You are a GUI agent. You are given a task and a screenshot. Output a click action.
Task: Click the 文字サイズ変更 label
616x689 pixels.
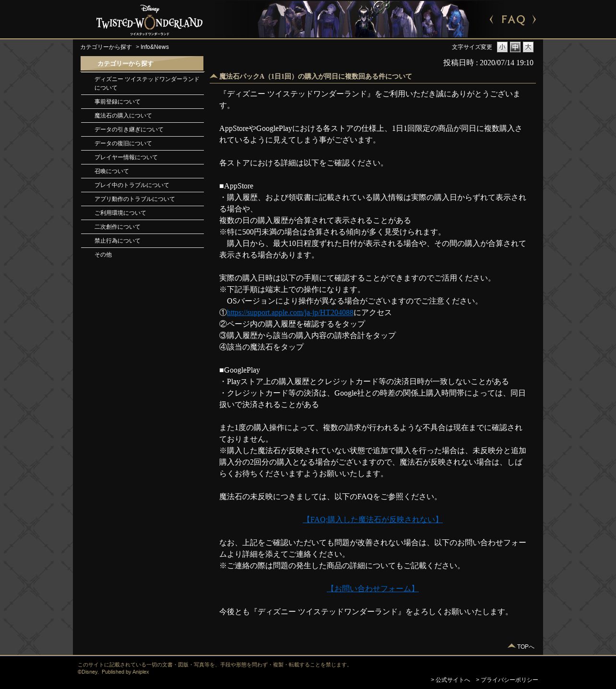click(472, 47)
